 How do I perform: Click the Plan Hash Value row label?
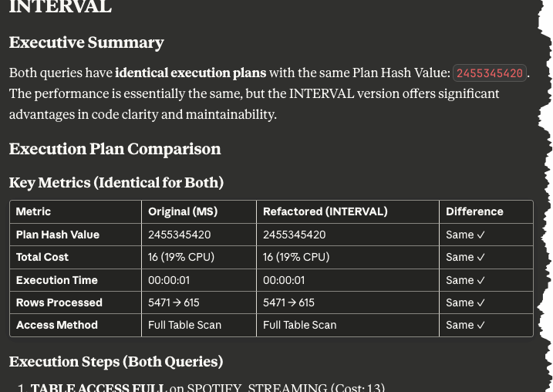tap(58, 235)
